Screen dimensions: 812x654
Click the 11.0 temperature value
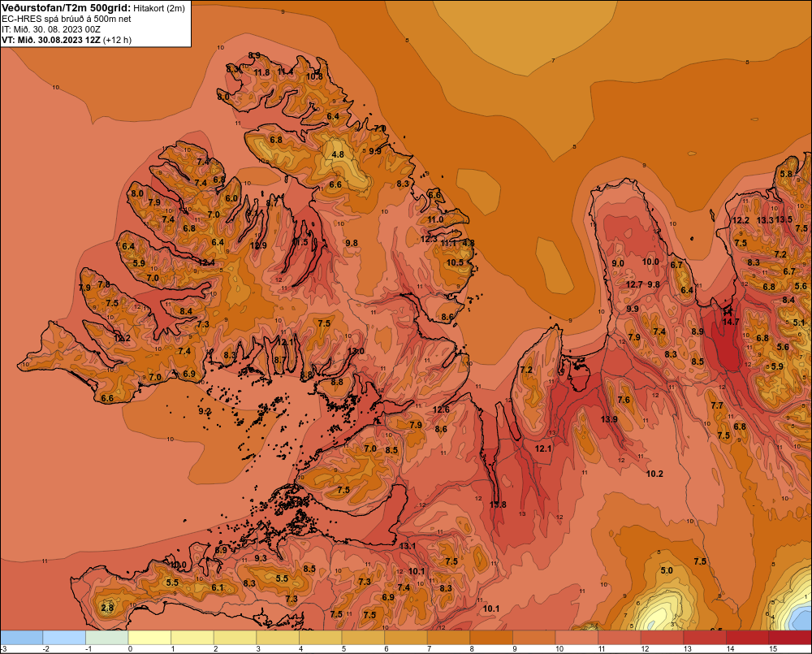point(435,219)
